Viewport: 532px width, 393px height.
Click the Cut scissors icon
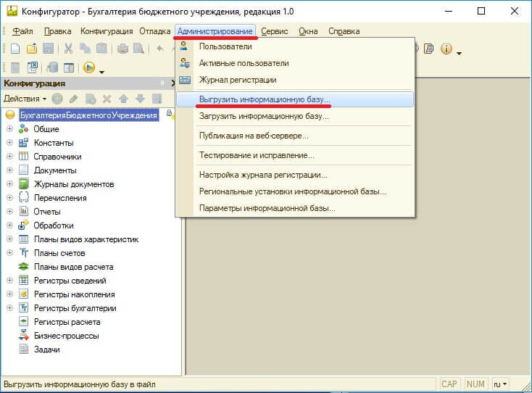(x=69, y=49)
